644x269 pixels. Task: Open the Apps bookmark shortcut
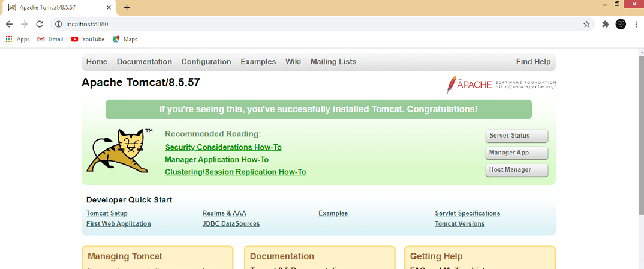pyautogui.click(x=17, y=39)
